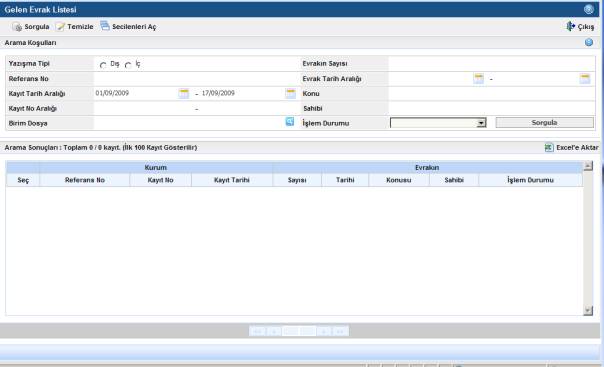Click the Tarihi column header
Viewport: 604px width, 367px height.
[345, 180]
